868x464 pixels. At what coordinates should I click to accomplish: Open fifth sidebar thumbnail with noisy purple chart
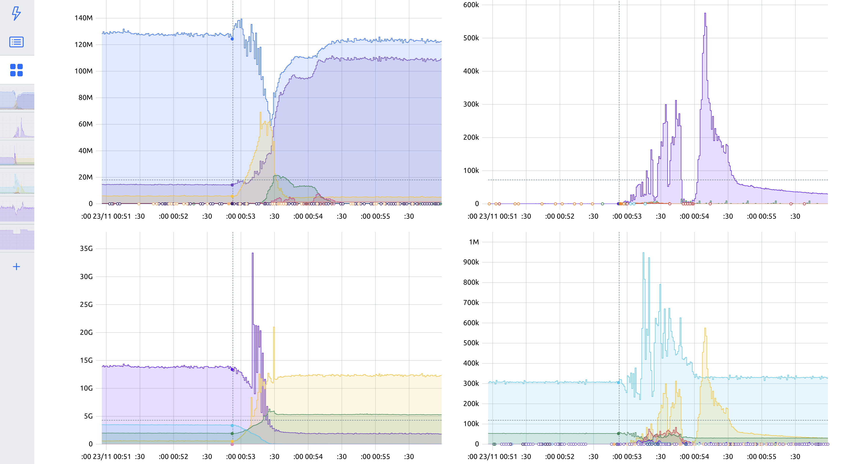[x=17, y=211]
